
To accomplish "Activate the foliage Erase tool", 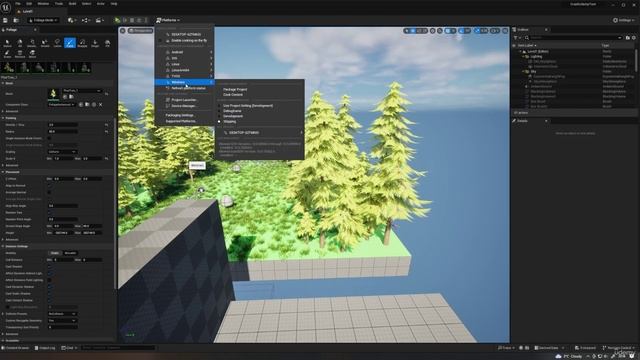I will click(7, 54).
